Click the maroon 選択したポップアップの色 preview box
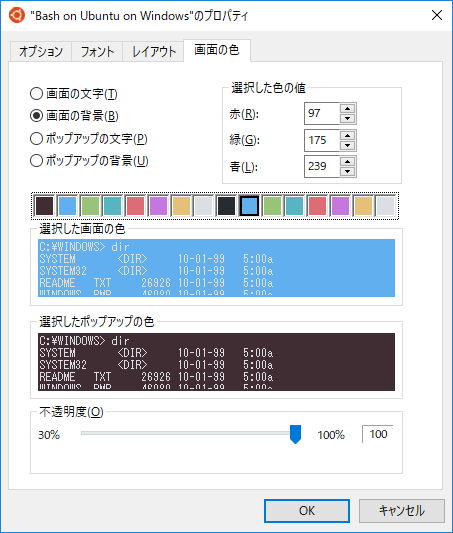Viewport: 453px width, 533px height. [x=216, y=362]
